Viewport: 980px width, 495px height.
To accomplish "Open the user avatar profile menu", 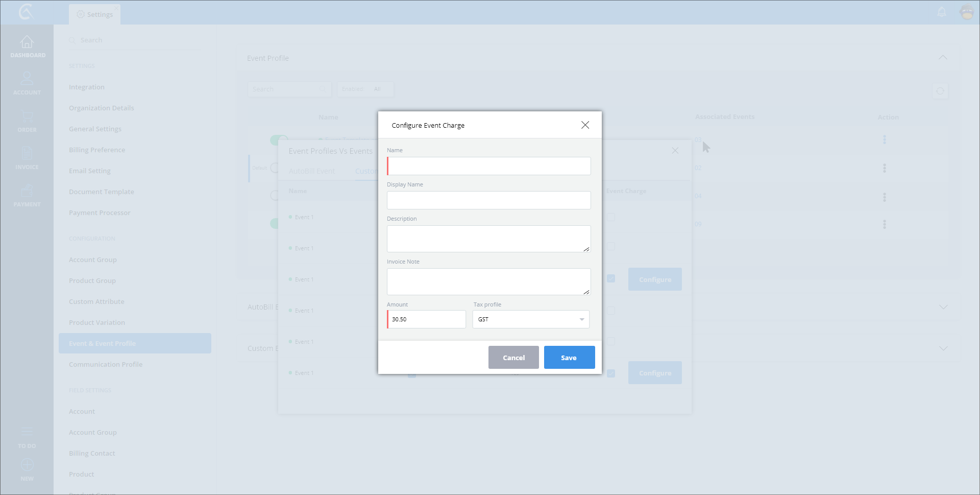I will (967, 12).
